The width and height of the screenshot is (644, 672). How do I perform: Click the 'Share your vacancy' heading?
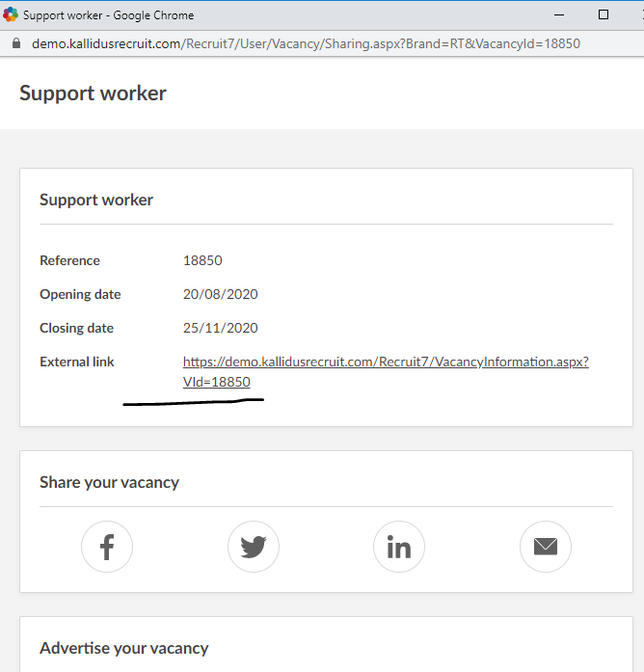tap(109, 482)
